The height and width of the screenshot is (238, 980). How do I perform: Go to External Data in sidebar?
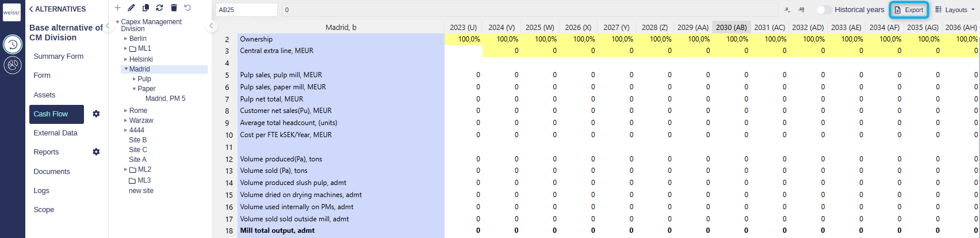tap(55, 133)
